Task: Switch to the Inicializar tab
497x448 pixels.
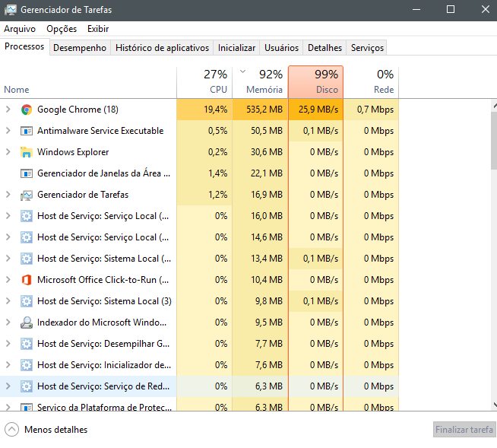Action: point(236,48)
